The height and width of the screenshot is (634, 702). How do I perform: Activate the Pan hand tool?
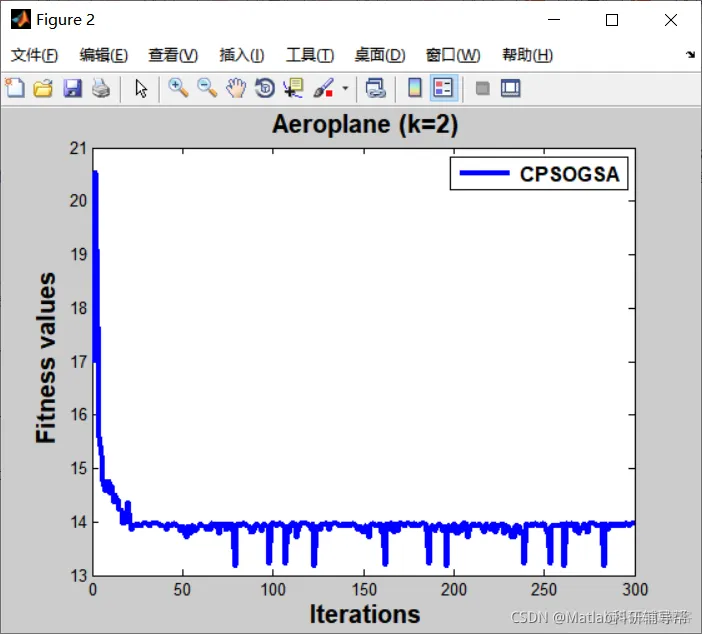[x=236, y=88]
